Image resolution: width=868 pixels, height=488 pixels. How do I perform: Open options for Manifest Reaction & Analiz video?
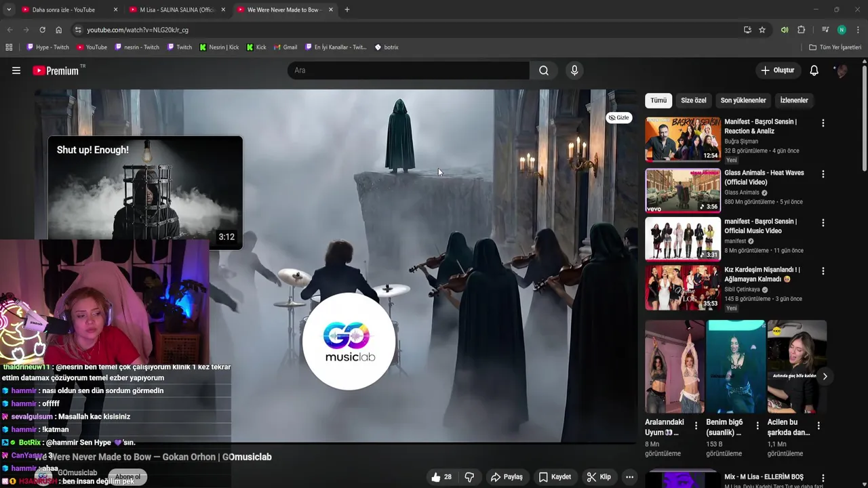(x=823, y=123)
